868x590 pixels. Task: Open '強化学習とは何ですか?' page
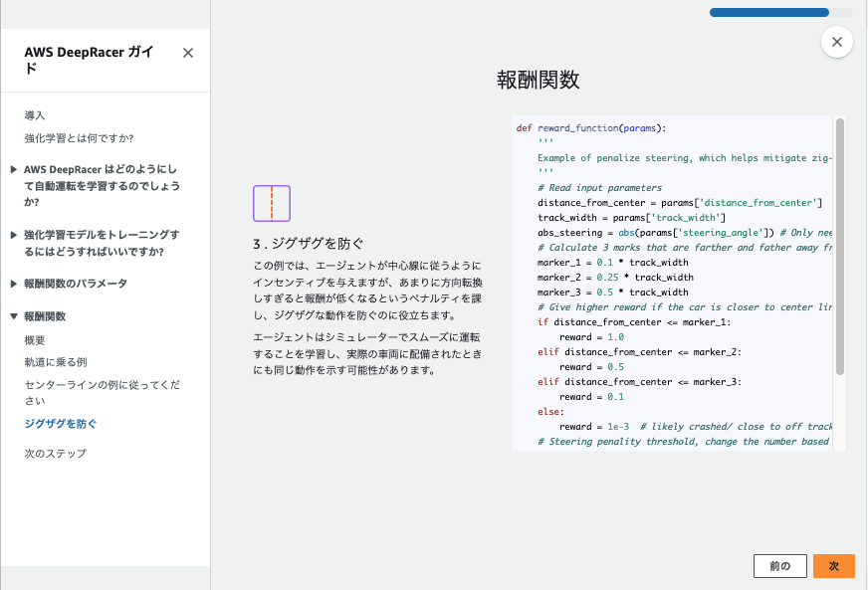coord(79,138)
